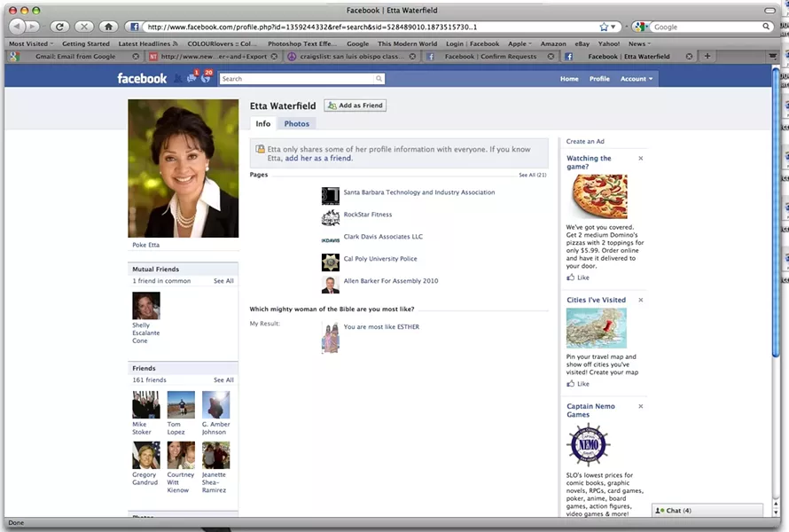Open the list all tabs button
Image resolution: width=789 pixels, height=532 pixels.
point(772,56)
